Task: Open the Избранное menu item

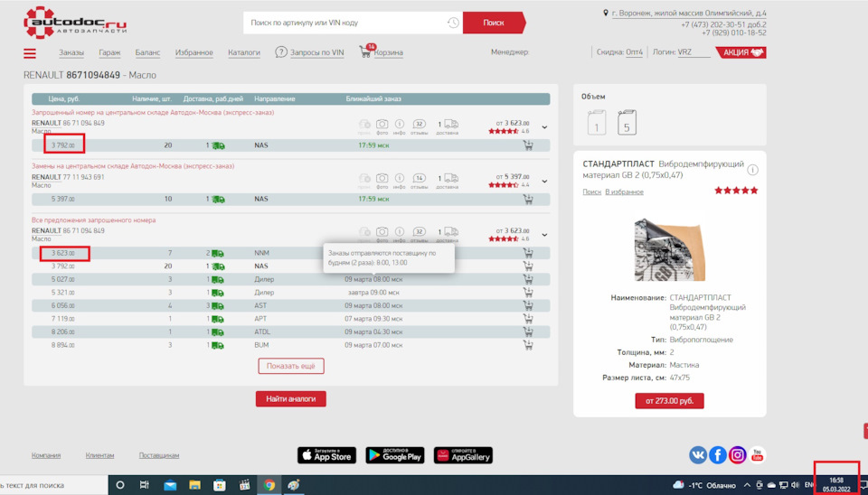Action: point(194,52)
